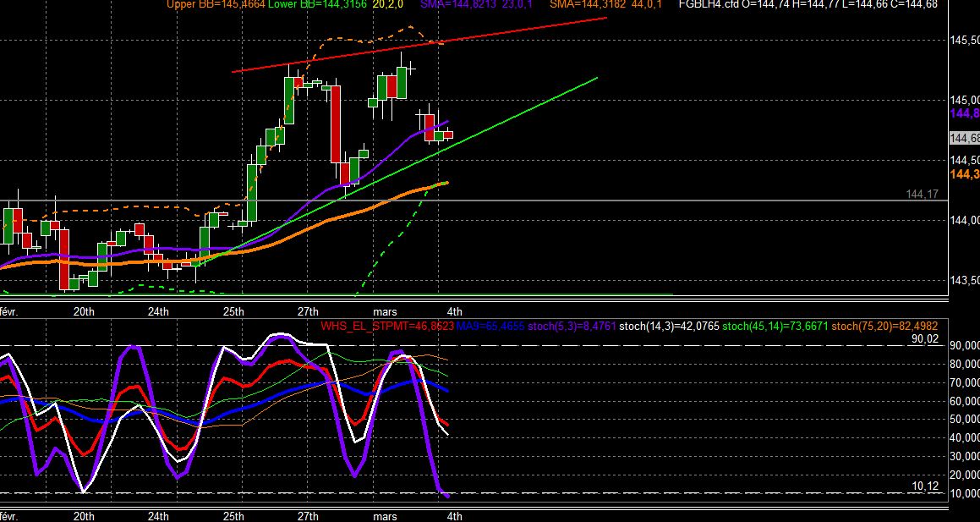
Task: Click the 24th date on stochastic panel axis
Action: tap(158, 516)
